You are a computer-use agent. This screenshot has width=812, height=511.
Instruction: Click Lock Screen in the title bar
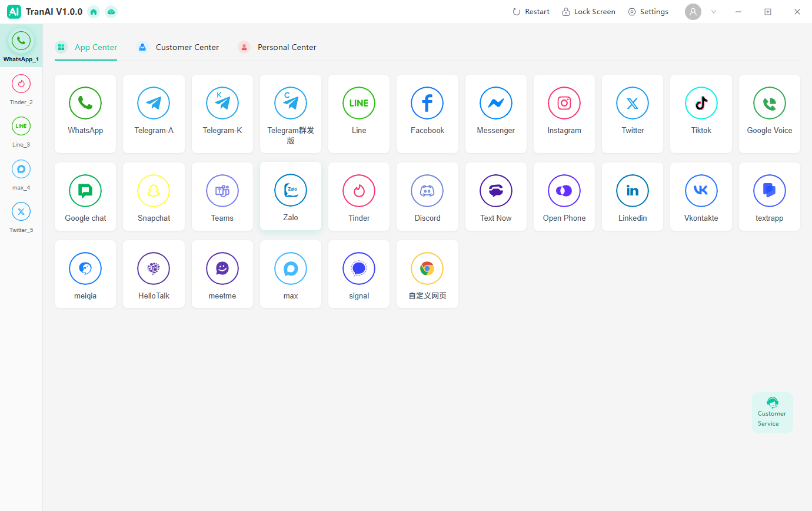[588, 12]
